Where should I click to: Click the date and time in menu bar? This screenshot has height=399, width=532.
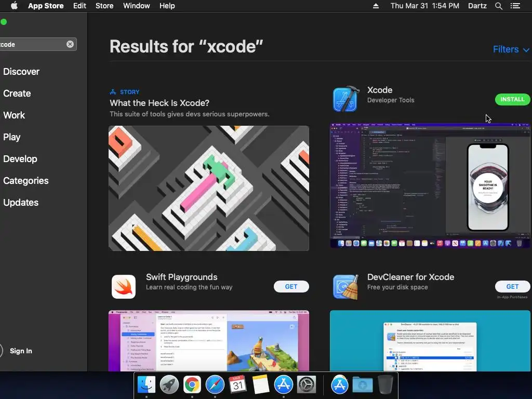pos(424,6)
